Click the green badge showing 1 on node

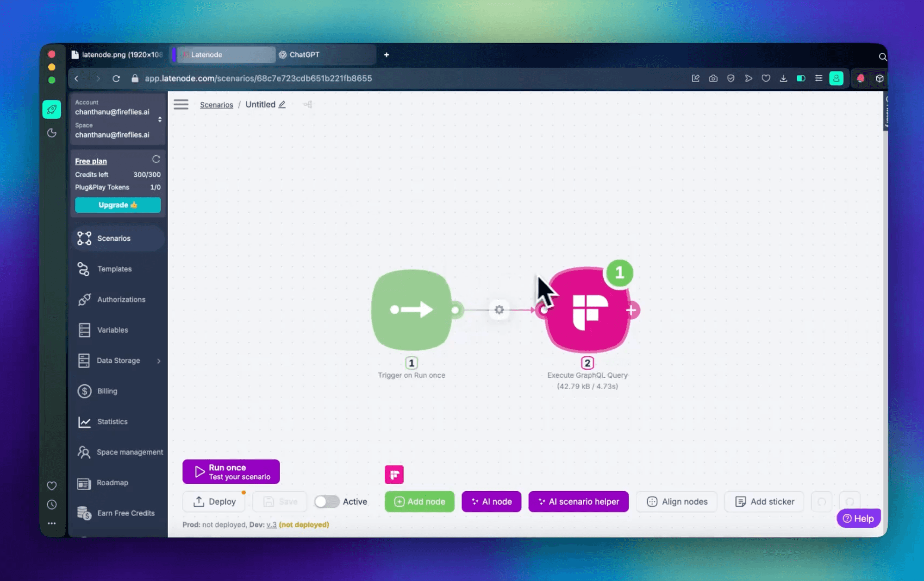tap(619, 272)
